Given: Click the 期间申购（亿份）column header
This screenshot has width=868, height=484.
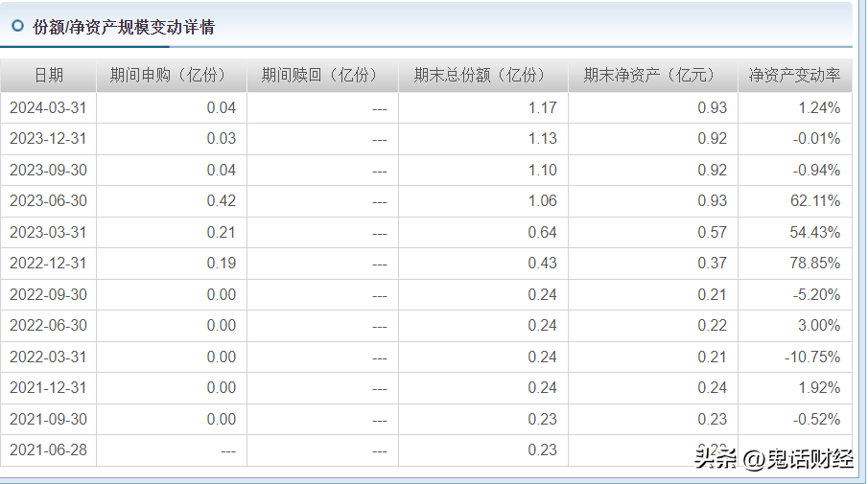Looking at the screenshot, I should [172, 76].
